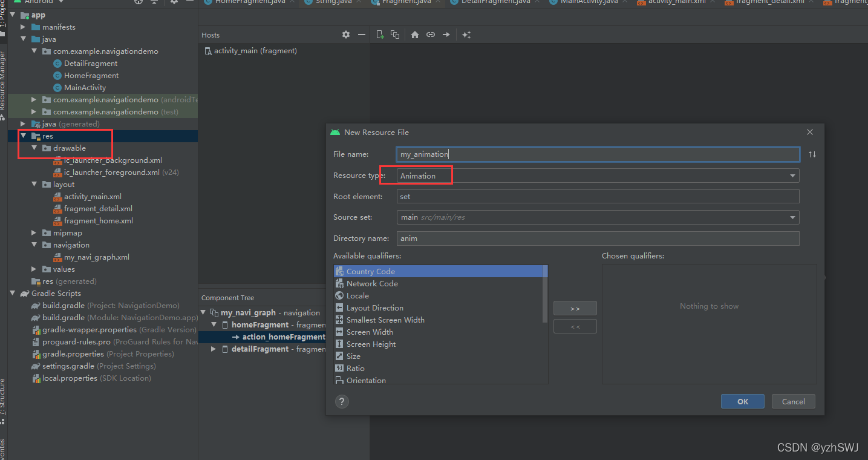Open the help icon in the dialog
The height and width of the screenshot is (460, 868).
coord(342,401)
